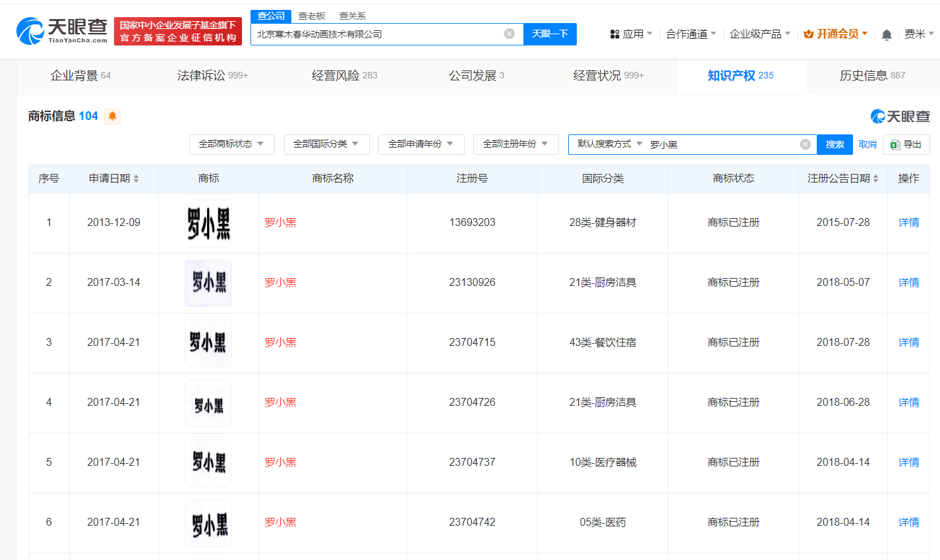This screenshot has width=940, height=560.
Task: Open the 公司发展 tab
Action: pos(476,76)
